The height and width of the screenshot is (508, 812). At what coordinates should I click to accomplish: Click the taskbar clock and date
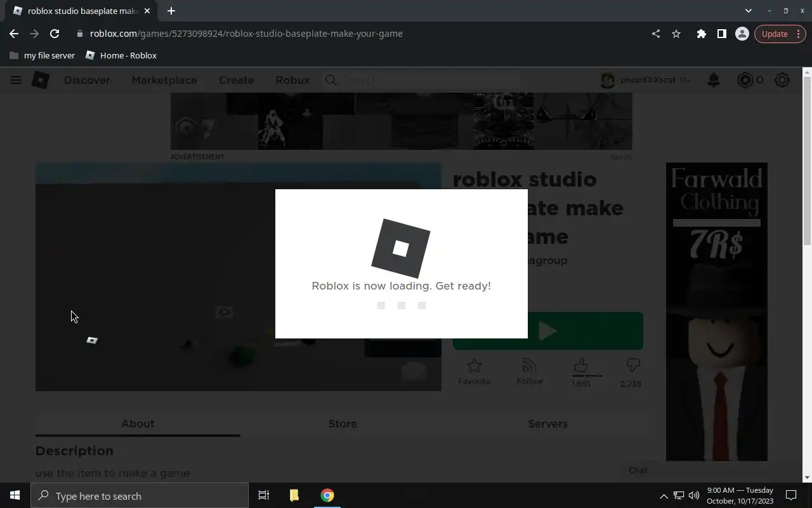pos(740,495)
